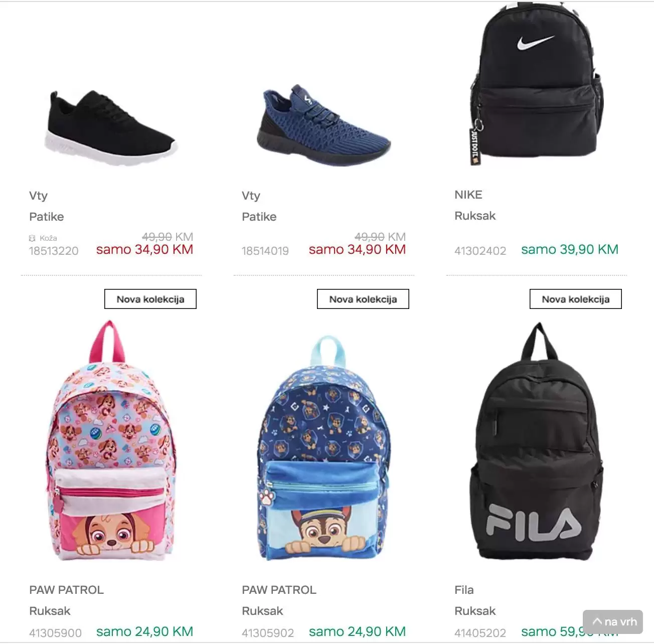
Task: Click the up arrow in 'na vrh' button
Action: pos(597,621)
